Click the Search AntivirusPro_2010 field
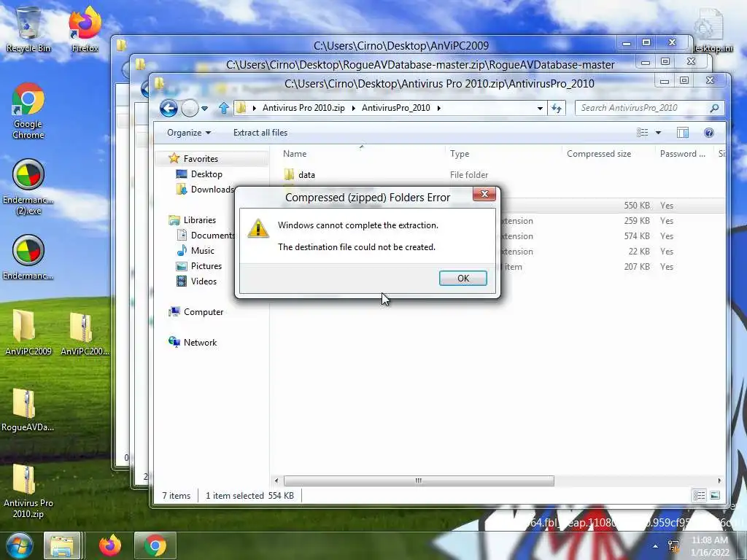 [x=643, y=108]
